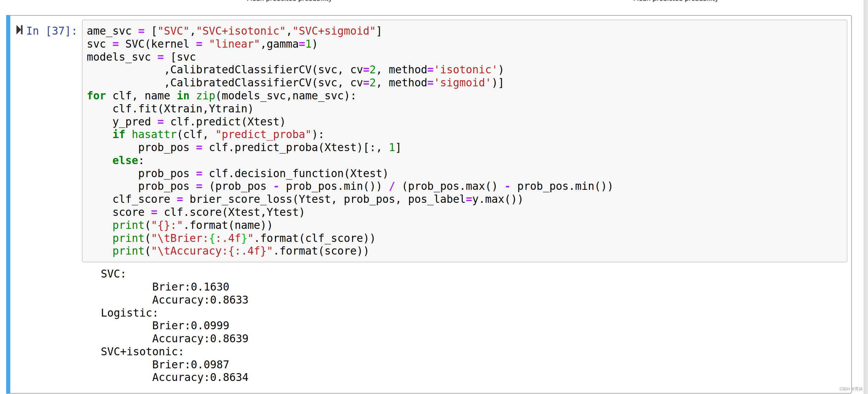Click the "predict_proba" string in the if statement
Viewport: 868px width, 394px height.
[x=263, y=135]
